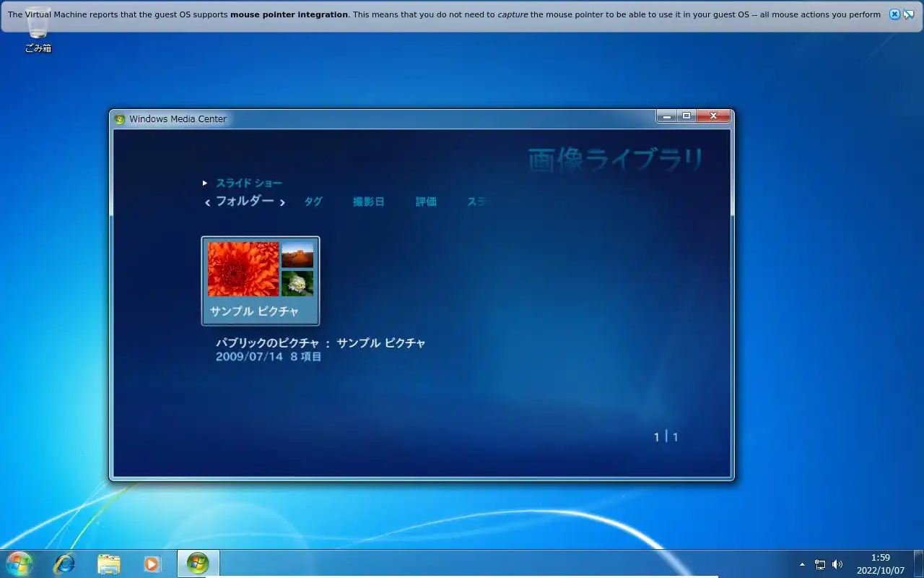Click the Windows Media Center title icon

tap(120, 119)
